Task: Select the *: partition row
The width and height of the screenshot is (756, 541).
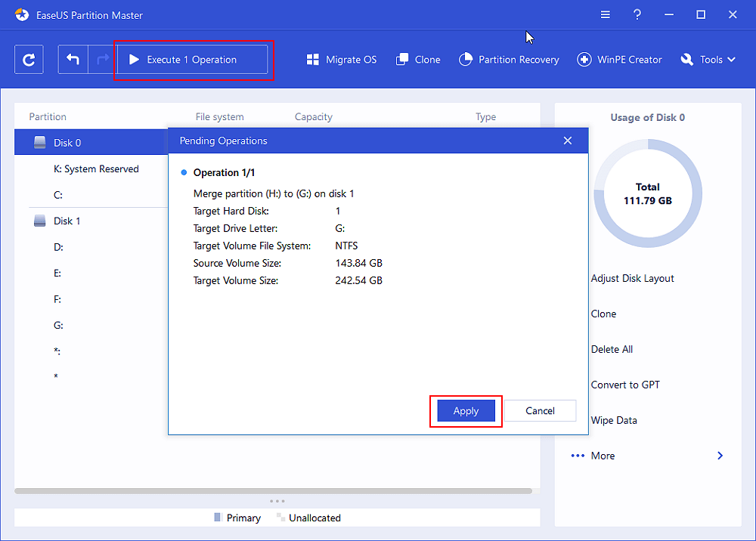Action: 57,351
